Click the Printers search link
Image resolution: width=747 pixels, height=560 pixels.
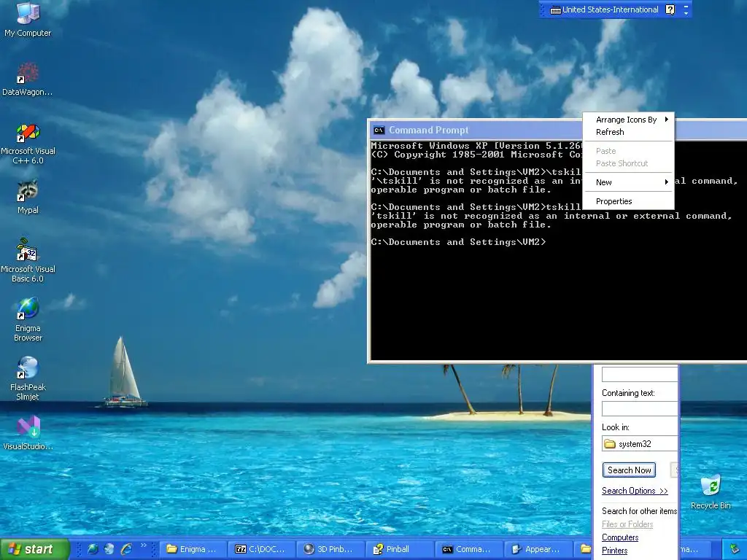614,551
